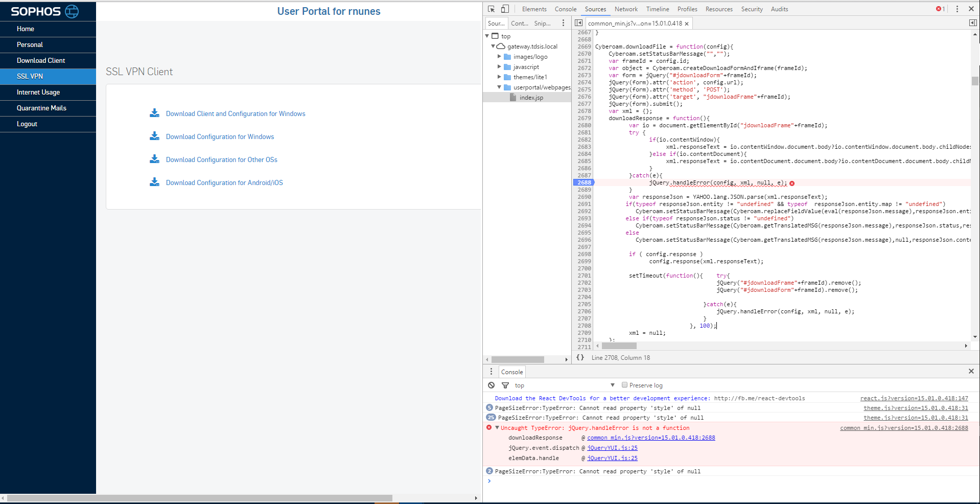
Task: Click the pretty print braces icon
Action: click(x=580, y=357)
